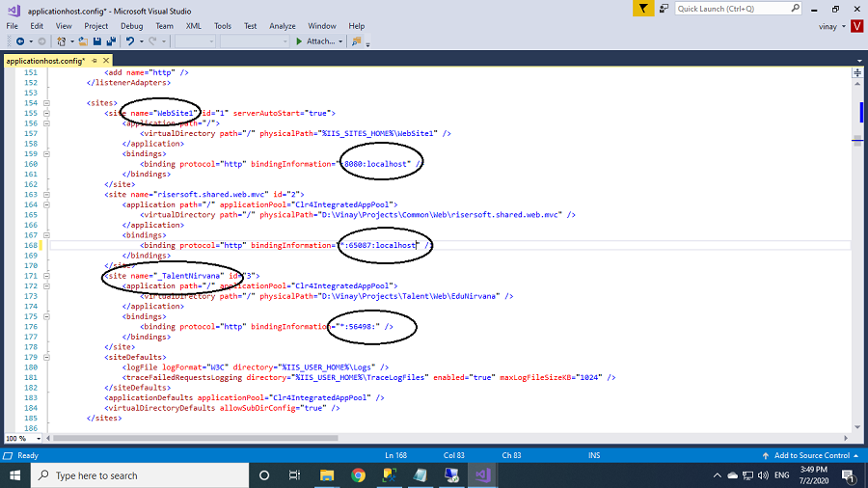The width and height of the screenshot is (868, 488).
Task: Collapse the bindings node at line 159
Action: (x=46, y=153)
